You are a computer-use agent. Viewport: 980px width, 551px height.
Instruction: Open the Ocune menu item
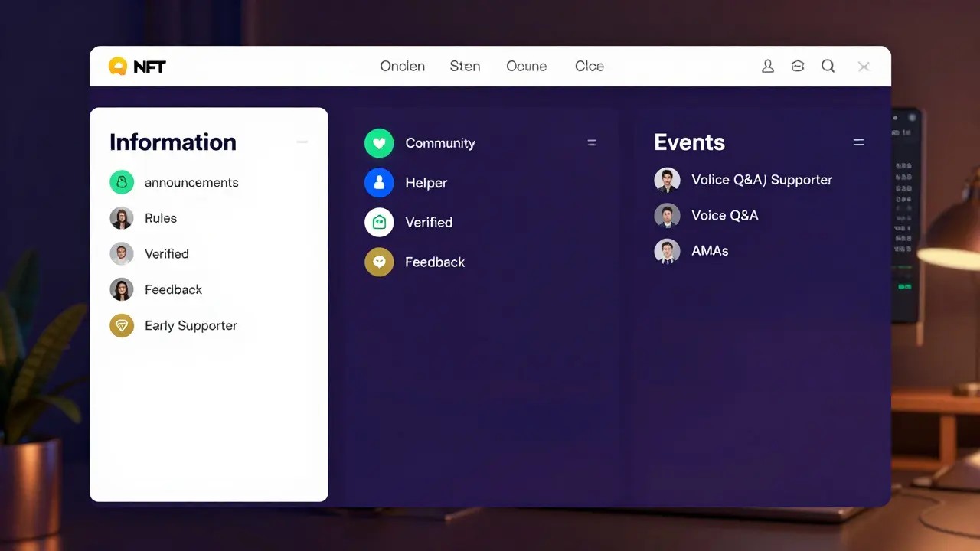click(526, 67)
